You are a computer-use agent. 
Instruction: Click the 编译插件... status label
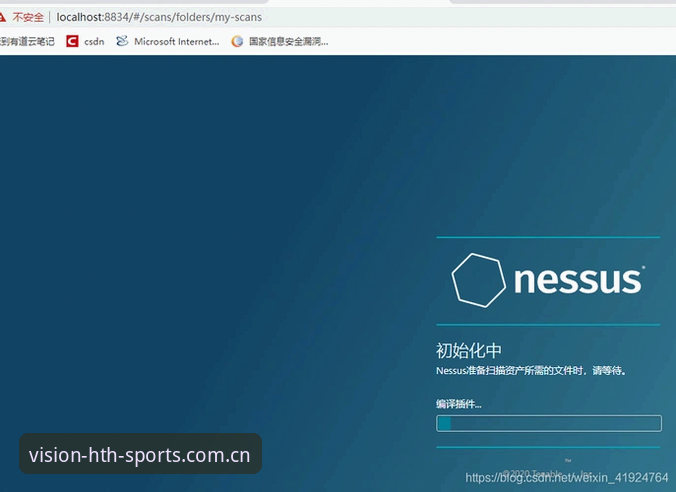click(459, 404)
